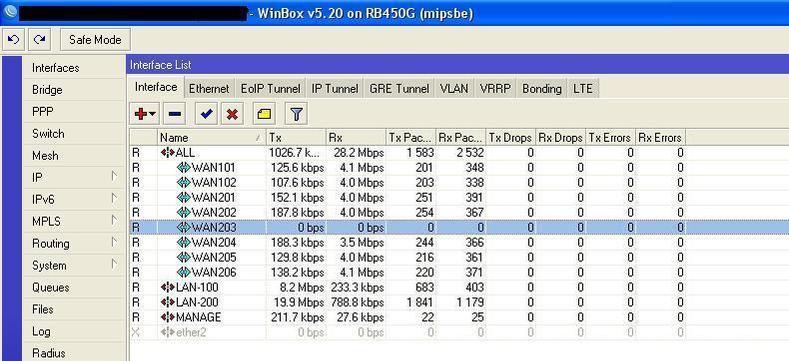This screenshot has width=789, height=362.
Task: Click the WAN204 VLAN interface icon
Action: tap(184, 243)
